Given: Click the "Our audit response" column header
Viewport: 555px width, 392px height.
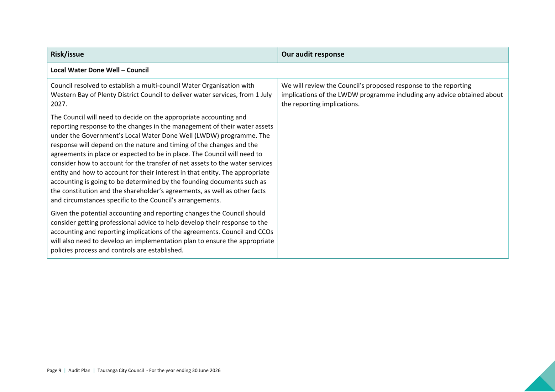Looking at the screenshot, I should 312,54.
